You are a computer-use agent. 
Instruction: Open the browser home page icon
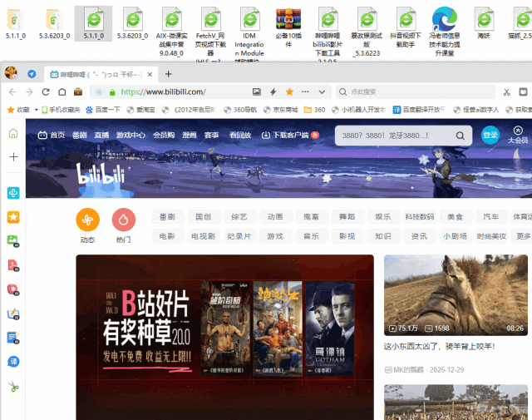coord(62,92)
